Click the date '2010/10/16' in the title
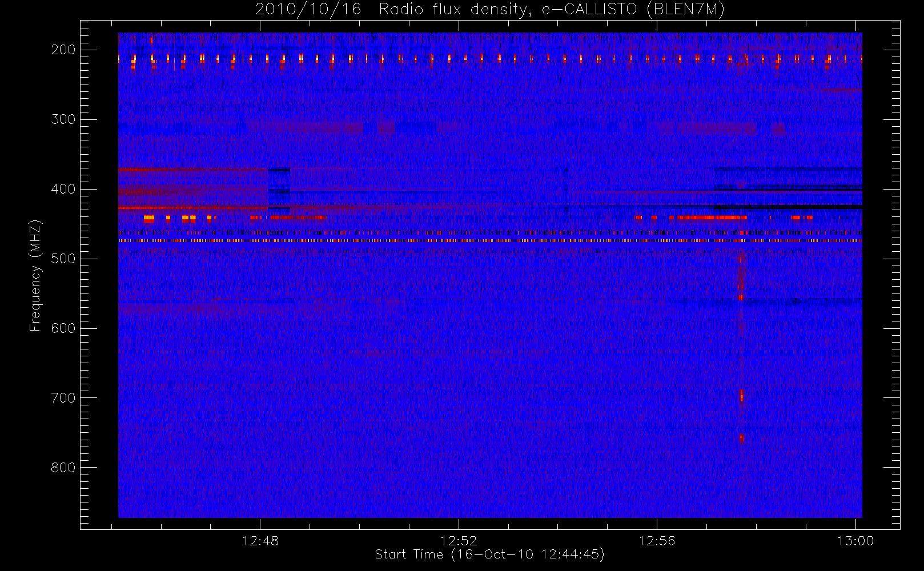 coord(308,10)
